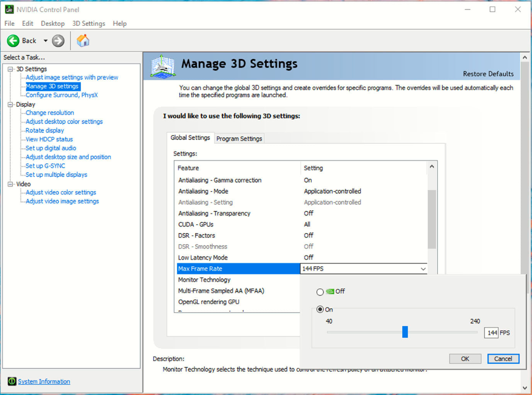Screen dimensions: 532x395
Task: Open Adjust desktop color settings
Action: click(64, 121)
